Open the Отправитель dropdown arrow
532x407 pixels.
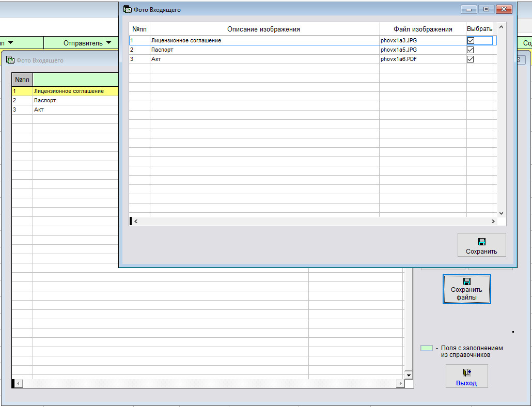point(108,43)
